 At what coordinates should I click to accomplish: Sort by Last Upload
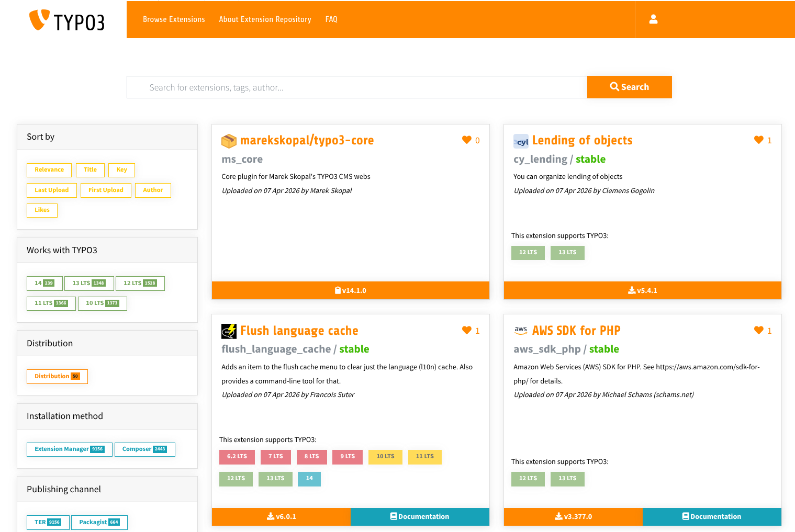coord(52,190)
